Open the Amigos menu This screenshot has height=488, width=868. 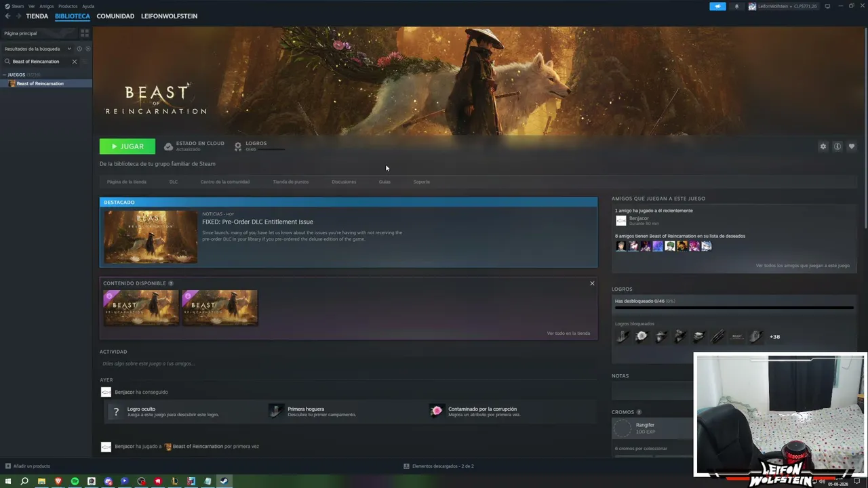[47, 6]
